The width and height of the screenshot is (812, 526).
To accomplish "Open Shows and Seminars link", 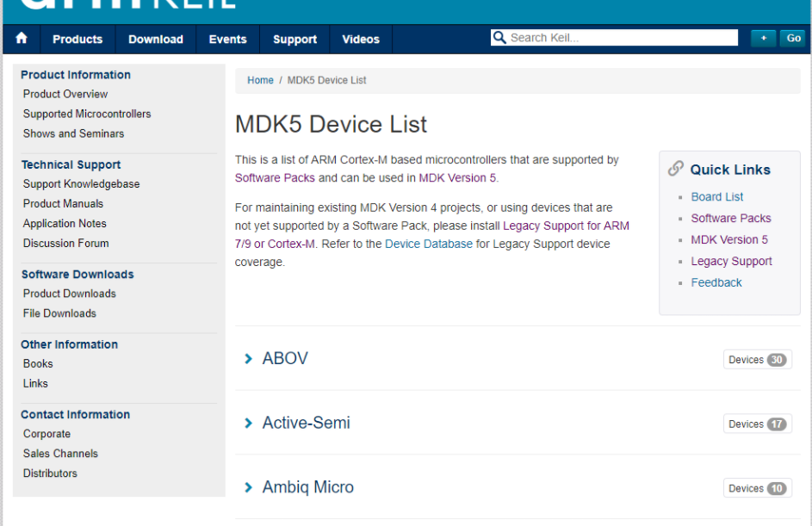I will (73, 133).
